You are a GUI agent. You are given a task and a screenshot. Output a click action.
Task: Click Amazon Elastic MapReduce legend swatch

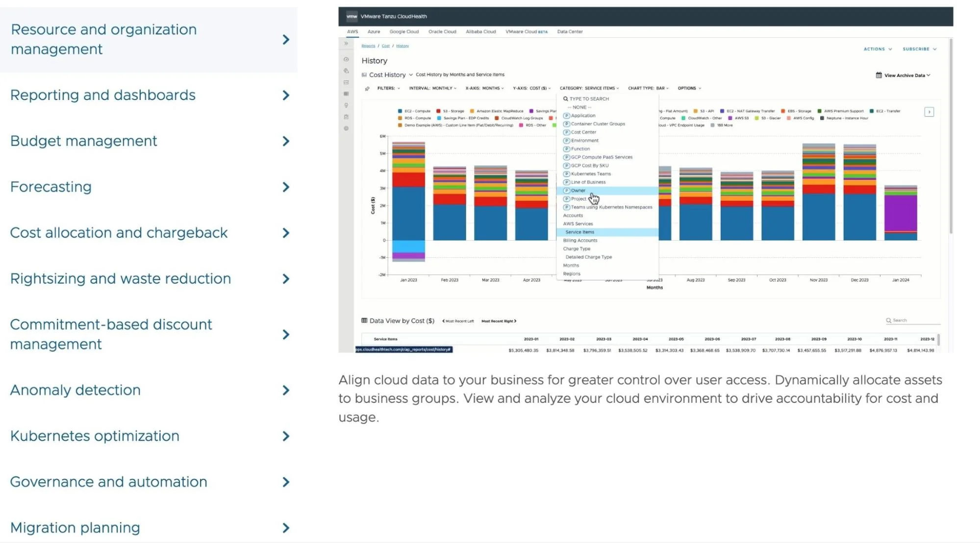tap(472, 111)
